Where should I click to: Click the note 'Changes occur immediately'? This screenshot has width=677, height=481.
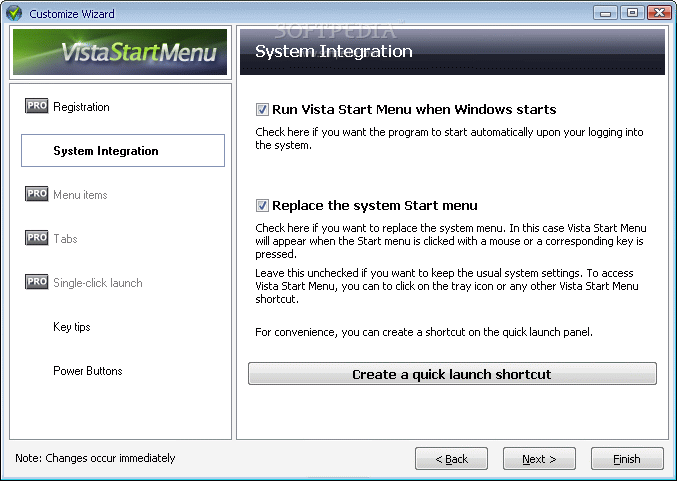pos(95,458)
